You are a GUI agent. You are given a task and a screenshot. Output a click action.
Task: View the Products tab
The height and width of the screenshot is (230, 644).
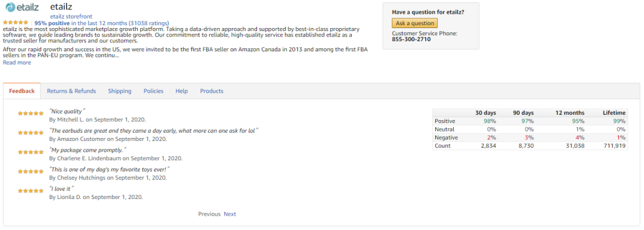pyautogui.click(x=212, y=91)
